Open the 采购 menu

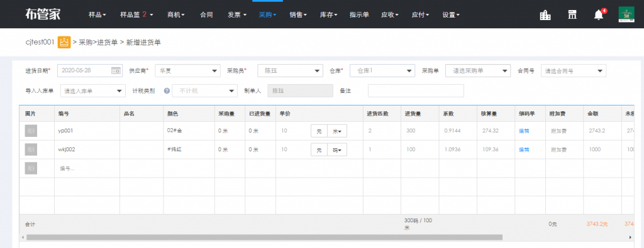(268, 15)
